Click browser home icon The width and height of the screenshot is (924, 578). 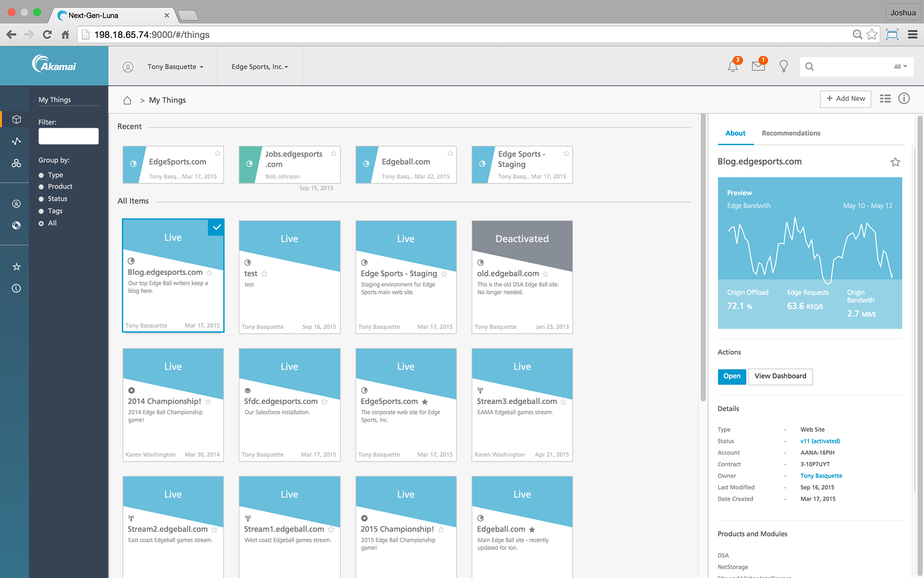65,35
